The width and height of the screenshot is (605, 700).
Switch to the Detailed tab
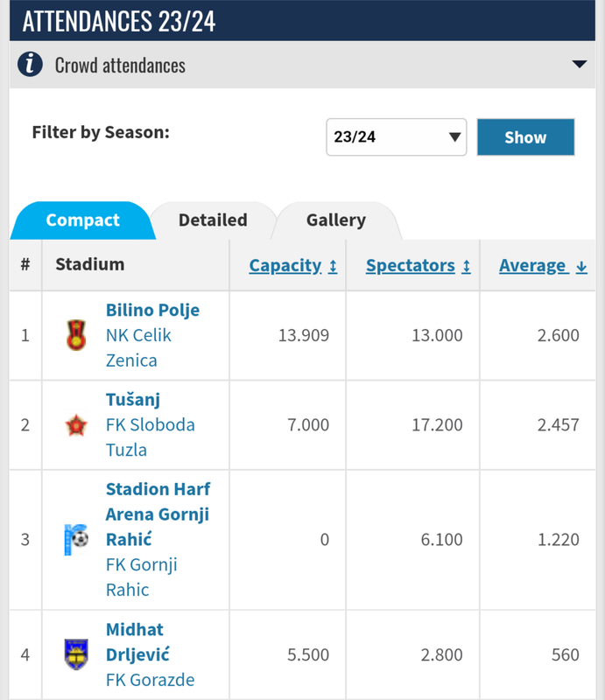[x=213, y=220]
